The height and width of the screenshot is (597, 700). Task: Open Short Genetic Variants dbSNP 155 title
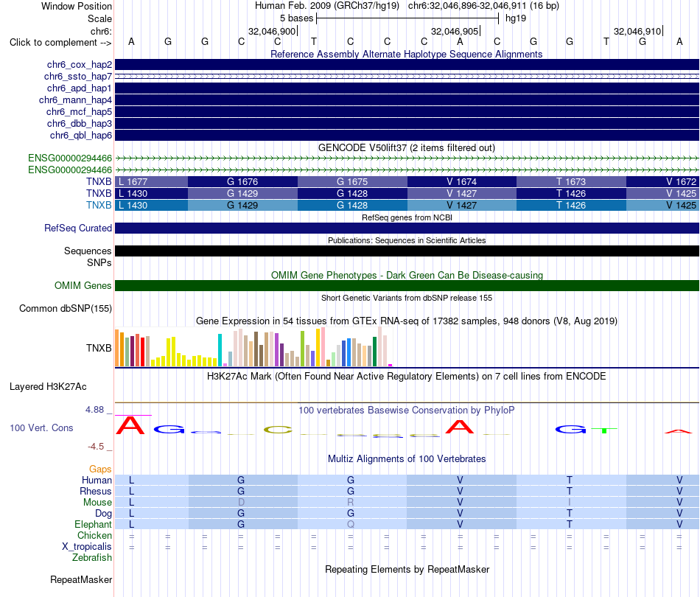click(x=407, y=298)
